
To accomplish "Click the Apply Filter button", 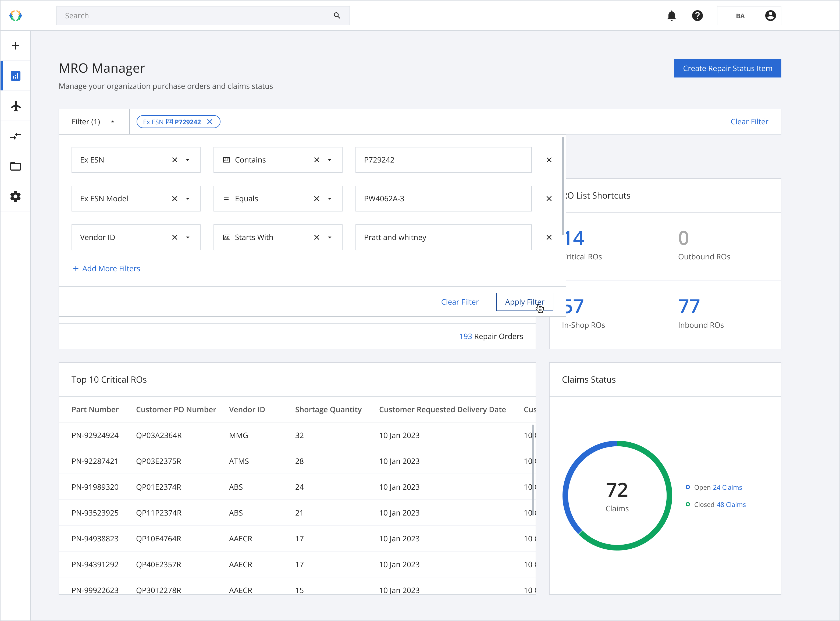I will coord(524,302).
